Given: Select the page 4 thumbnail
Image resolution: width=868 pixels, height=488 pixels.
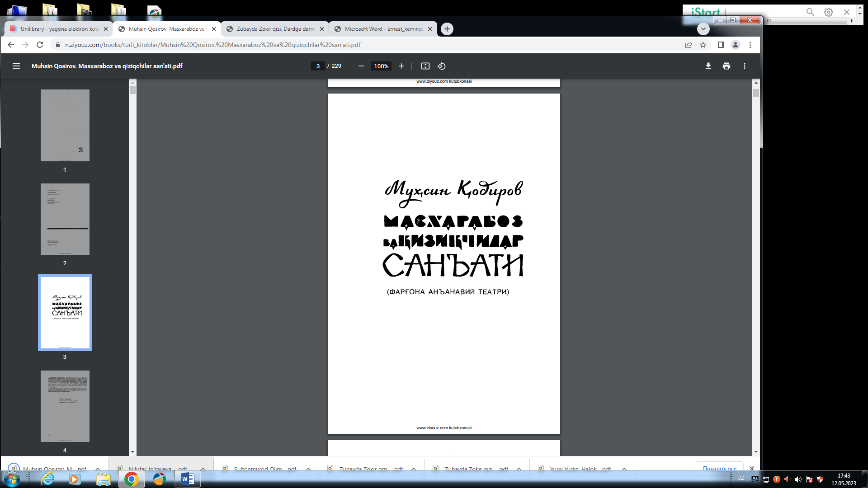Looking at the screenshot, I should coord(65,406).
